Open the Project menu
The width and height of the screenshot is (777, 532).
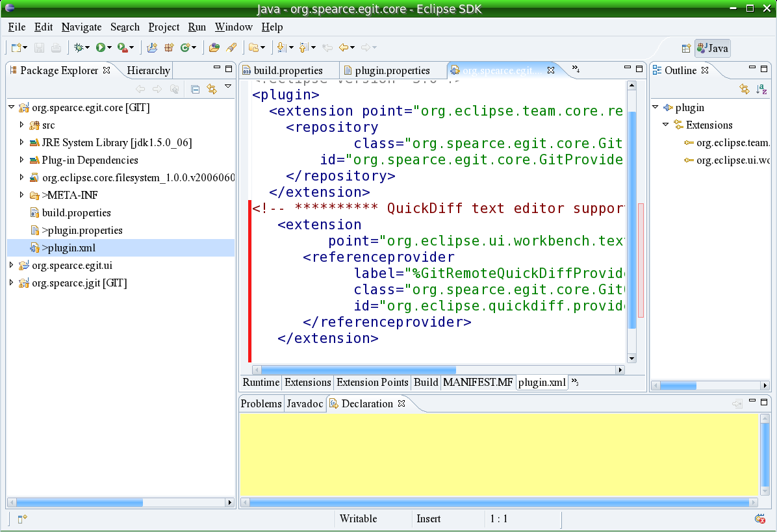(164, 27)
